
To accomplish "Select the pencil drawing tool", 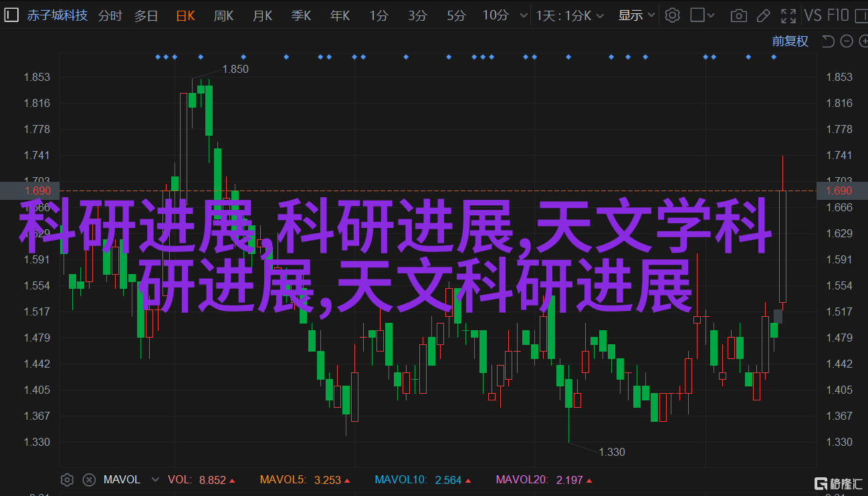I will pos(764,15).
